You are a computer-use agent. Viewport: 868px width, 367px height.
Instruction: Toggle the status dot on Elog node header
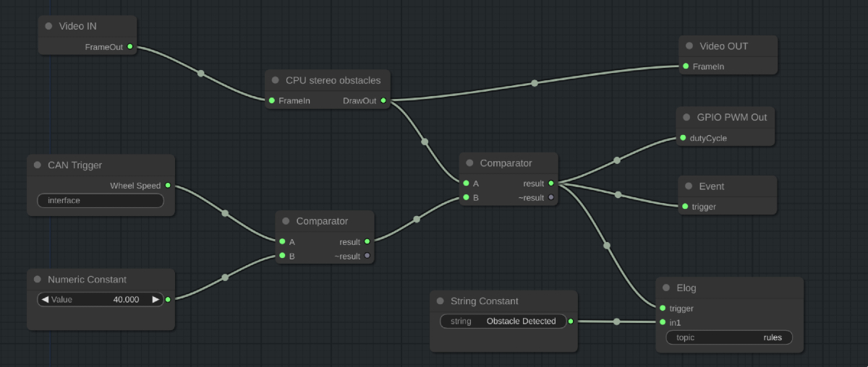[x=666, y=288]
